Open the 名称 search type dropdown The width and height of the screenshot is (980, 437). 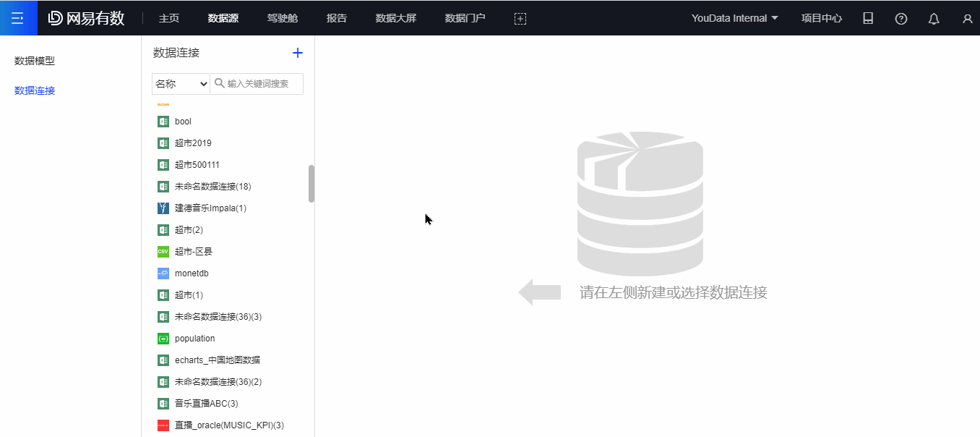[181, 84]
